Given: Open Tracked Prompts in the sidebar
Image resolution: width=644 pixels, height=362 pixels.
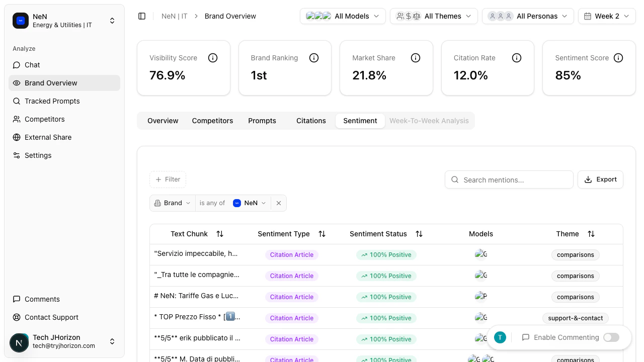Looking at the screenshot, I should pos(52,101).
